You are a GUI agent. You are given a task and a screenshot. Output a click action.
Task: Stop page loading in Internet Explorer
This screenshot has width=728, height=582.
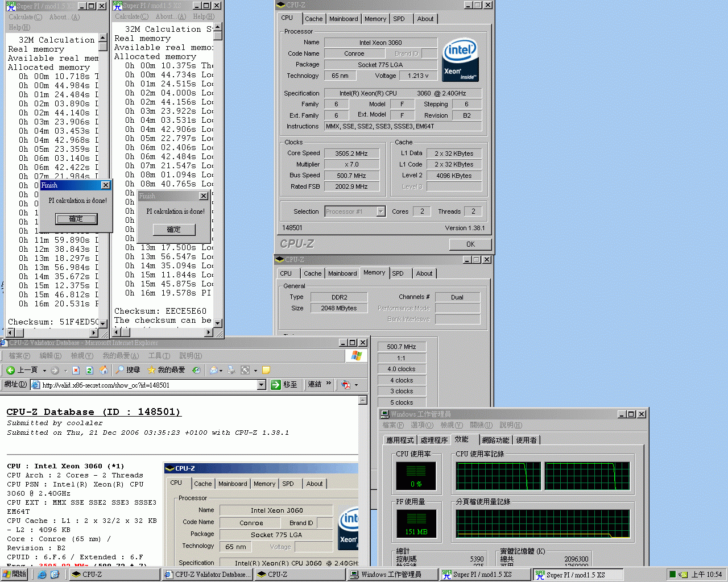(x=76, y=370)
